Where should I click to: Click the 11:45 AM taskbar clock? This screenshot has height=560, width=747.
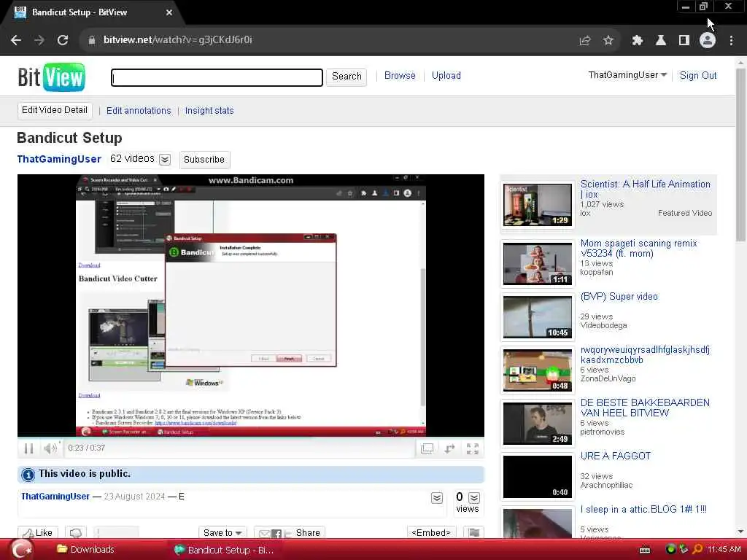coord(724,550)
